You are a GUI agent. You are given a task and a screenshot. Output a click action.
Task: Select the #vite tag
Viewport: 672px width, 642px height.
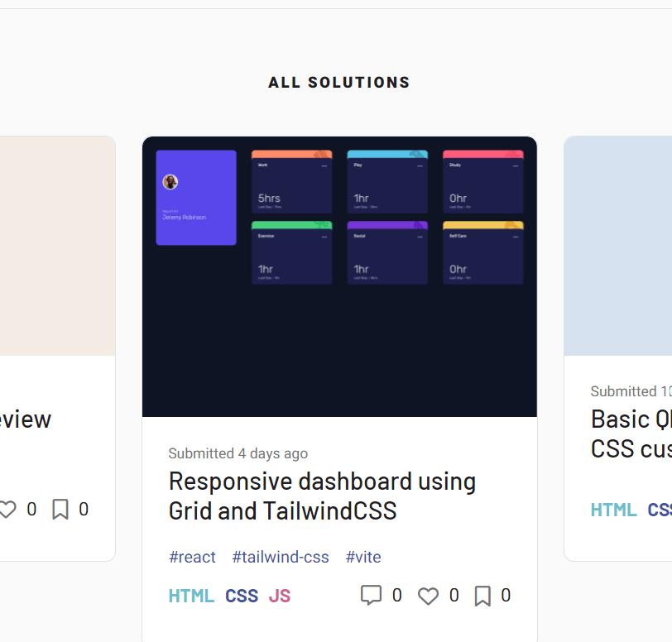(x=363, y=557)
